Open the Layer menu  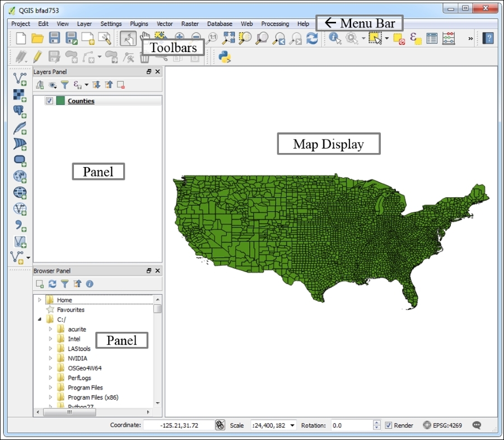84,24
